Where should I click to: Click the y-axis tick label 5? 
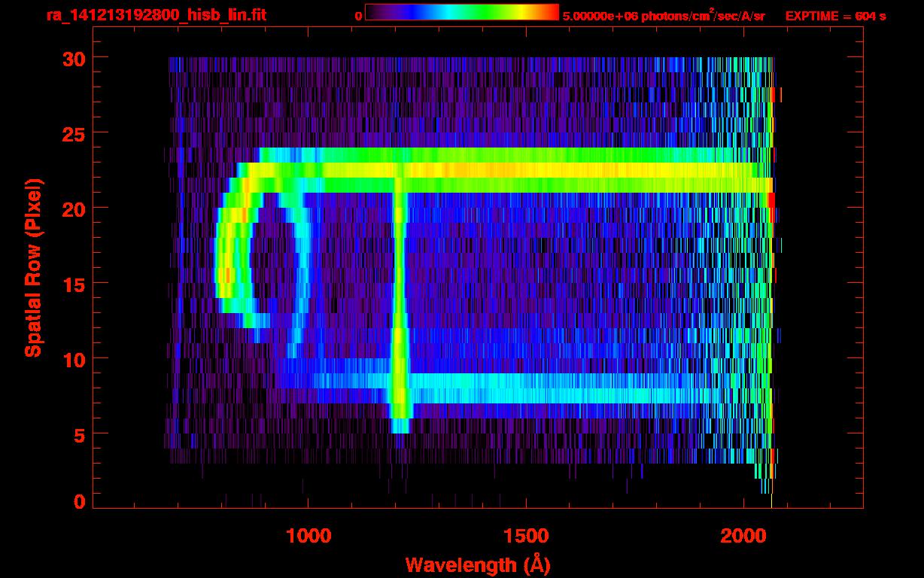tap(80, 434)
